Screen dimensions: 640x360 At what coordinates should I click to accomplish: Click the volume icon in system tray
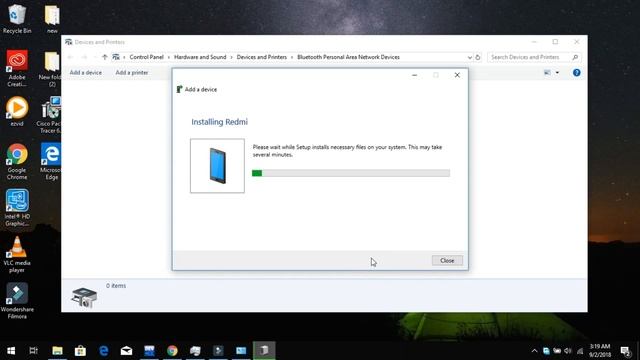pos(568,351)
